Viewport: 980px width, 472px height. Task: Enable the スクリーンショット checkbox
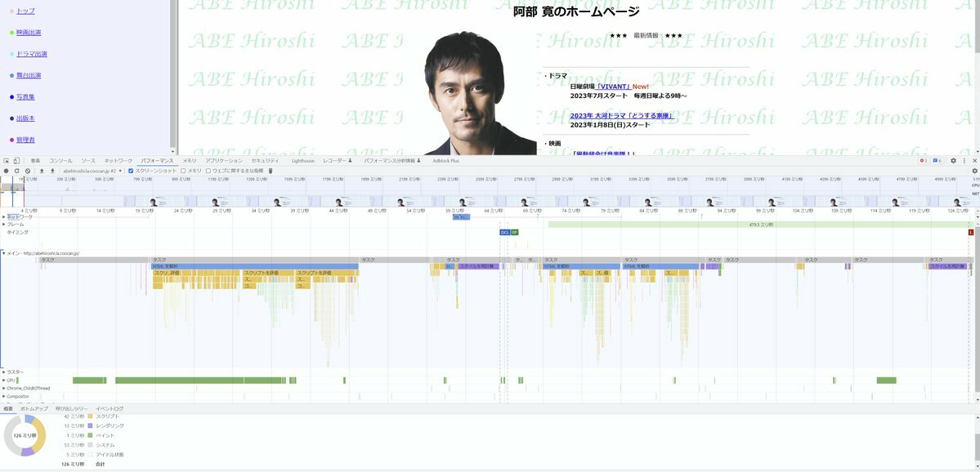coord(131,171)
